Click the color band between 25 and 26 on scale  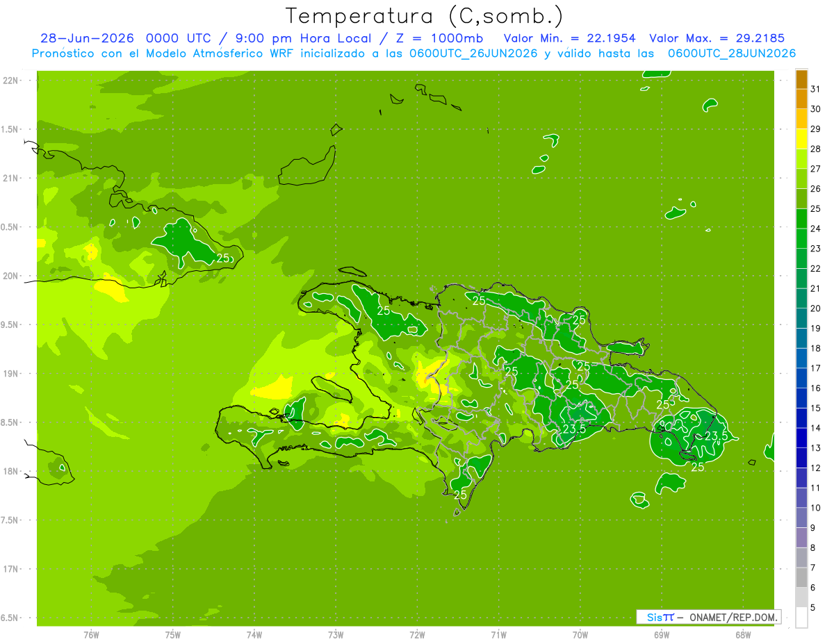click(x=801, y=199)
